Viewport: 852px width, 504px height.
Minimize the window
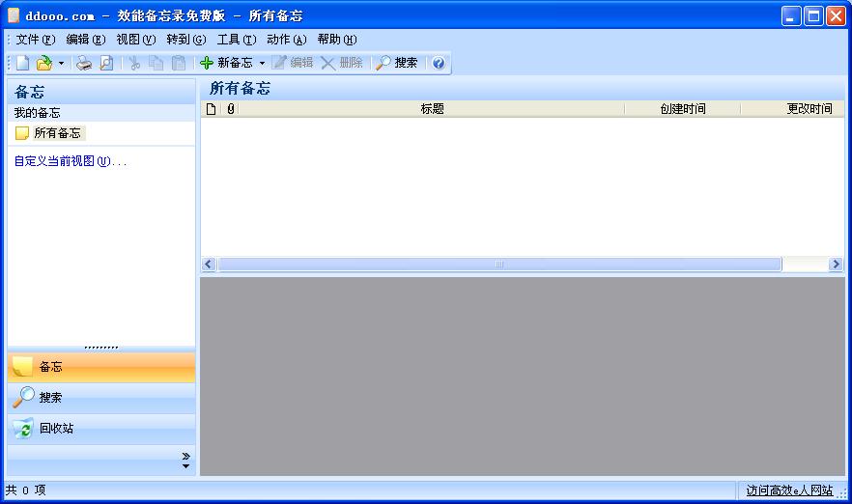[x=791, y=16]
